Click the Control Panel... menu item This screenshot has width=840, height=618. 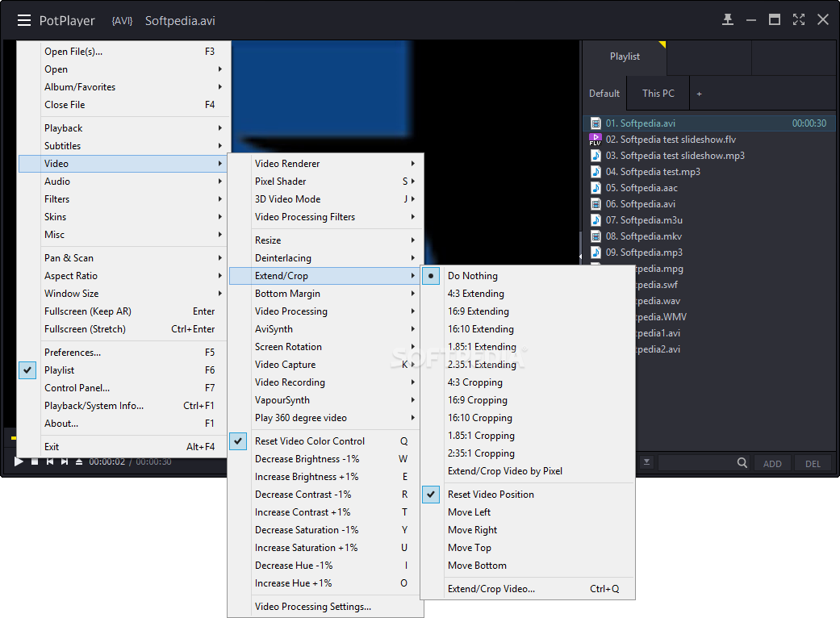123,388
